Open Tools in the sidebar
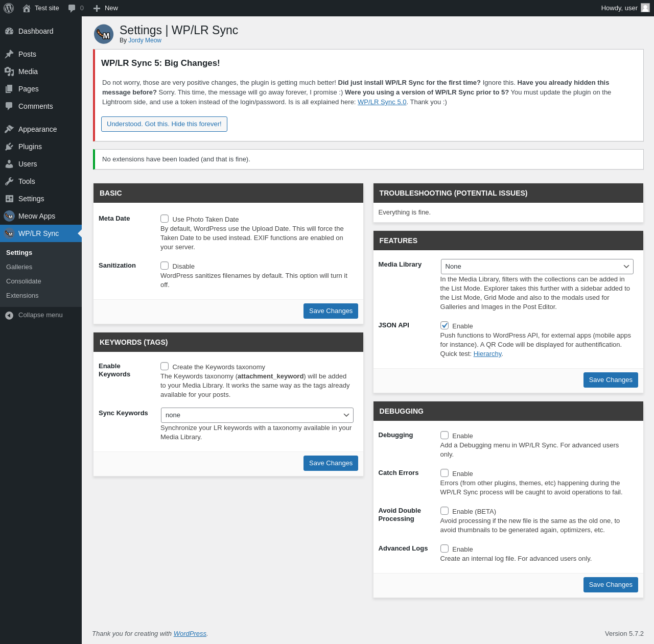Image resolution: width=654 pixels, height=644 pixels. (41, 181)
